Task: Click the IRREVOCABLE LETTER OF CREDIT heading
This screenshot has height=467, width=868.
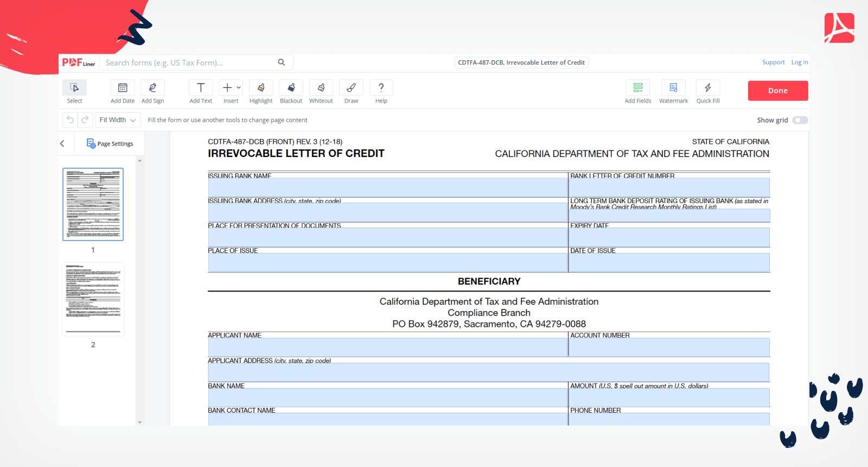Action: coord(296,154)
